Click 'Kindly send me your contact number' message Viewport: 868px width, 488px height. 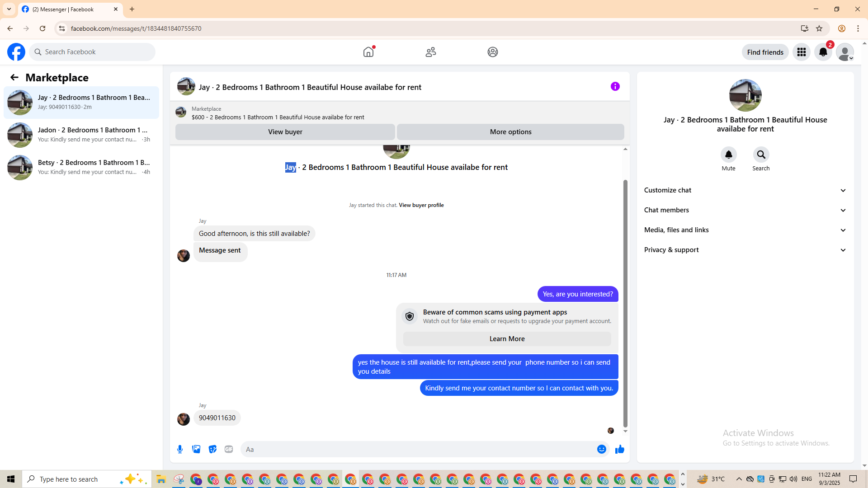519,388
